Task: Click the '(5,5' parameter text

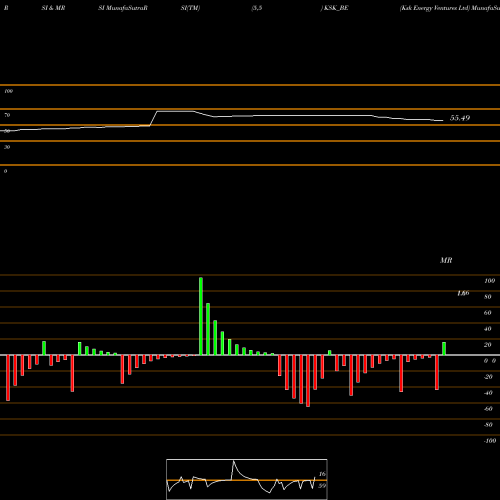Action: [257, 8]
